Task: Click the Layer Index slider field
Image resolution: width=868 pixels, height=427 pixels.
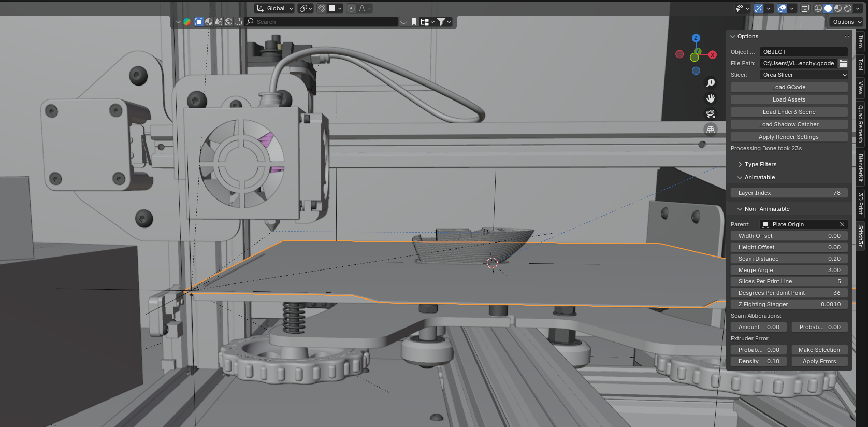Action: coord(789,193)
